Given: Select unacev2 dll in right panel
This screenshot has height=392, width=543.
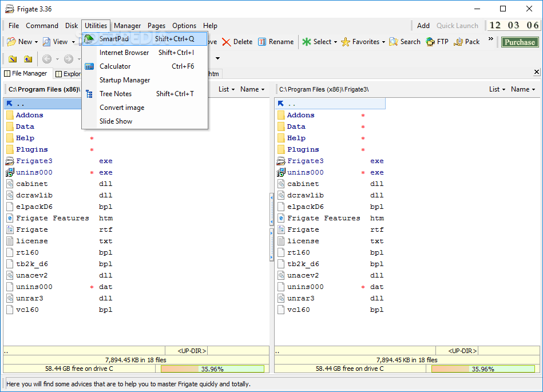Looking at the screenshot, I should tap(330, 275).
